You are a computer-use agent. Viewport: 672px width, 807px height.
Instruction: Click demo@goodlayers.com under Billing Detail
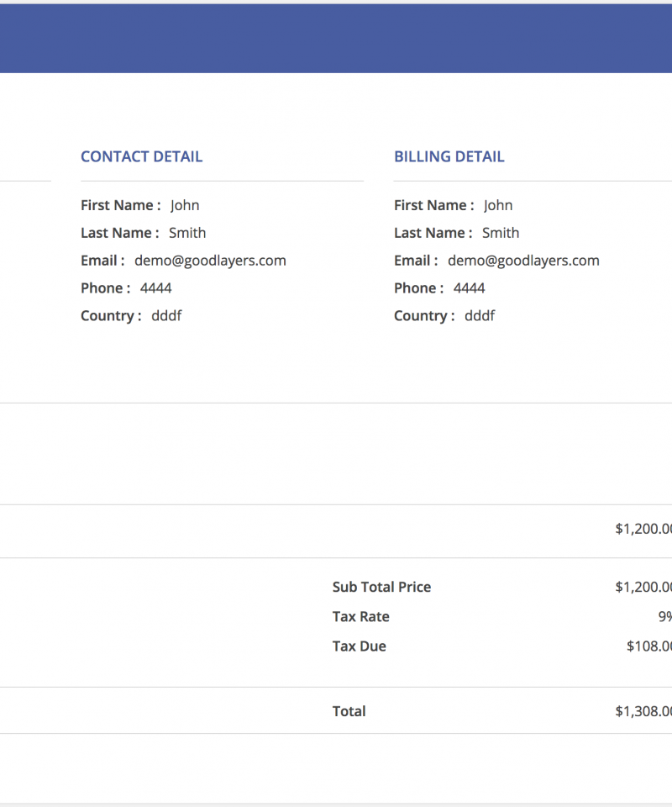(523, 261)
